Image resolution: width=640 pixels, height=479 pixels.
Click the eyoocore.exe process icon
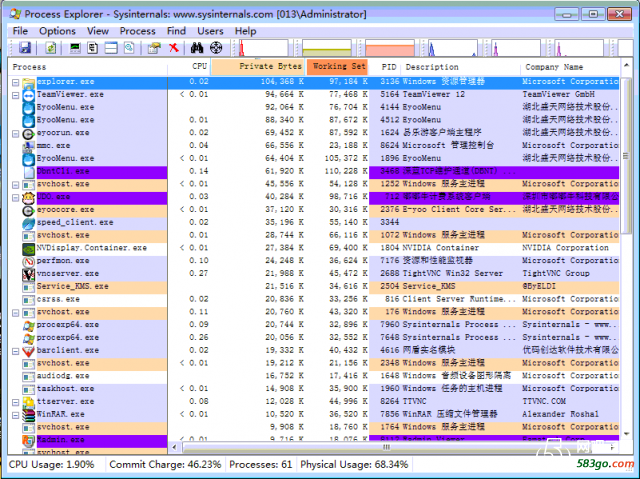point(29,210)
